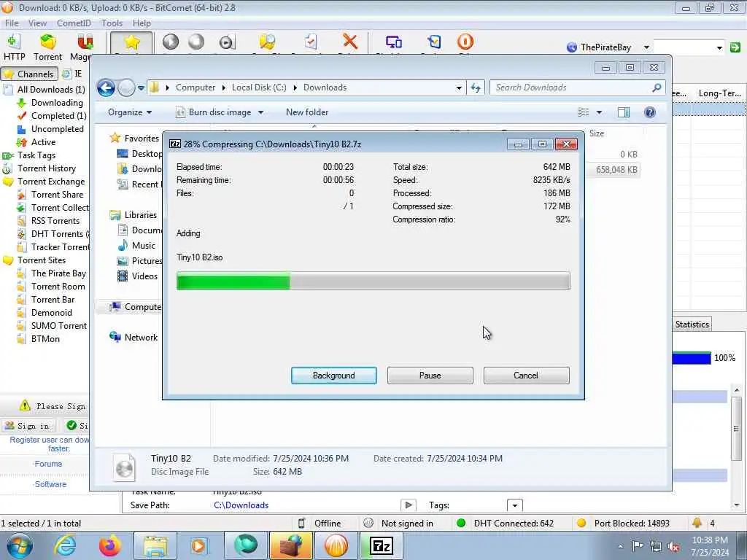The width and height of the screenshot is (747, 560).
Task: Click the Preview play-circle toolbar icon in BitComet
Action: [x=227, y=42]
